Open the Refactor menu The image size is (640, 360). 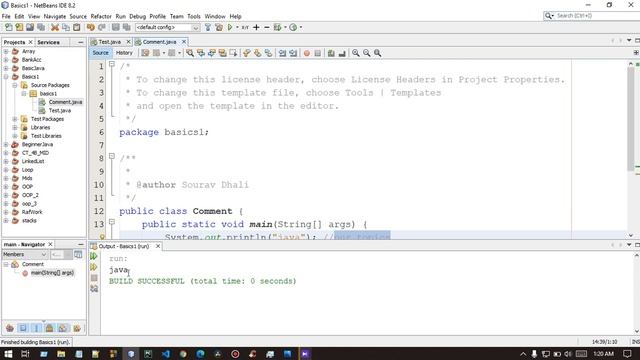(x=101, y=16)
